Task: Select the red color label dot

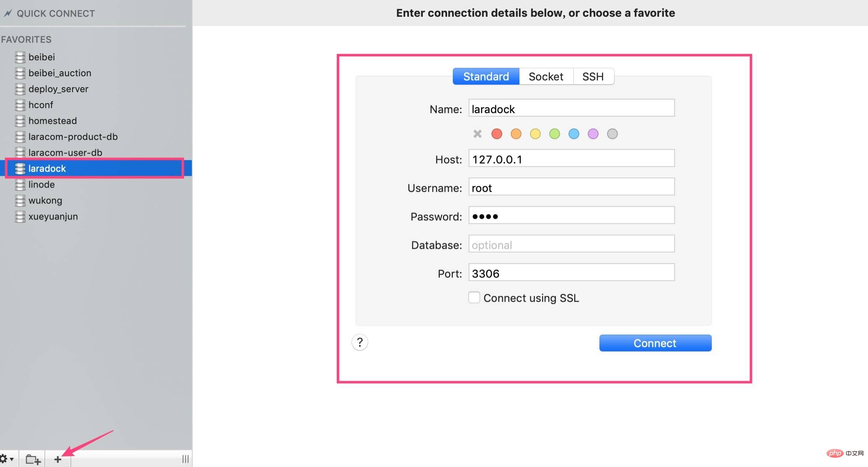Action: 496,134
